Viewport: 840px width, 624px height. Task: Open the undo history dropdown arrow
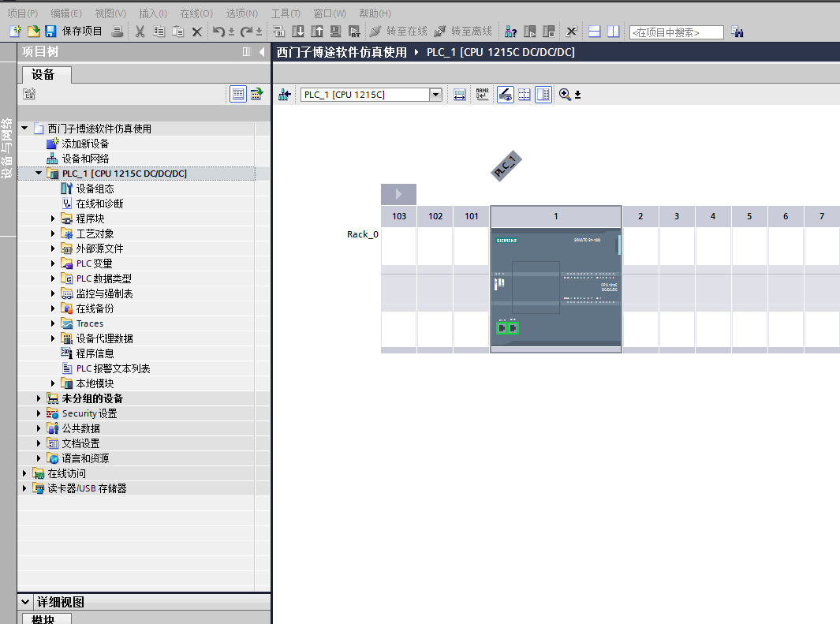point(231,32)
